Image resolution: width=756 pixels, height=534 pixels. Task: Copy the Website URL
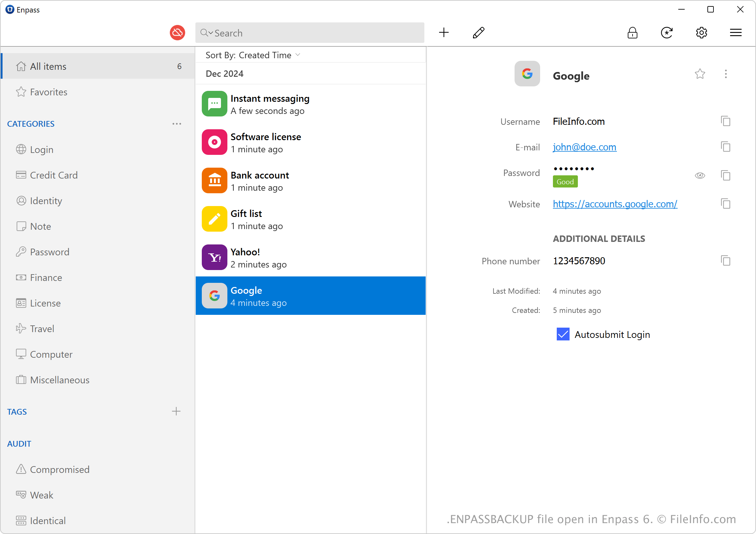pos(725,204)
